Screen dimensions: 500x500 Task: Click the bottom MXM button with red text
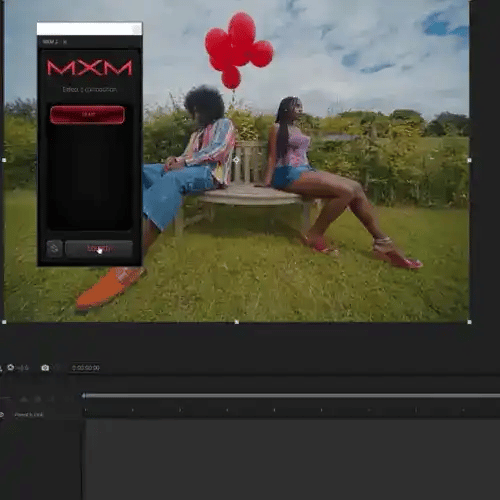[x=99, y=249]
